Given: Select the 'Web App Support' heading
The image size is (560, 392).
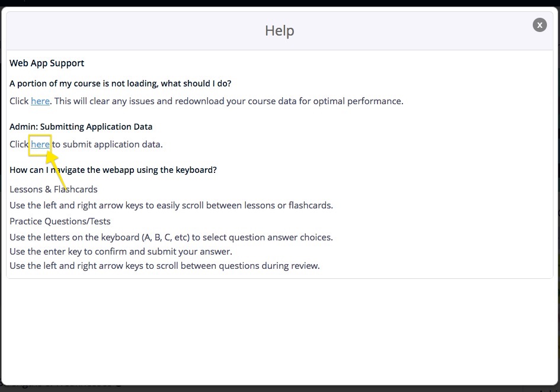Looking at the screenshot, I should coord(47,63).
